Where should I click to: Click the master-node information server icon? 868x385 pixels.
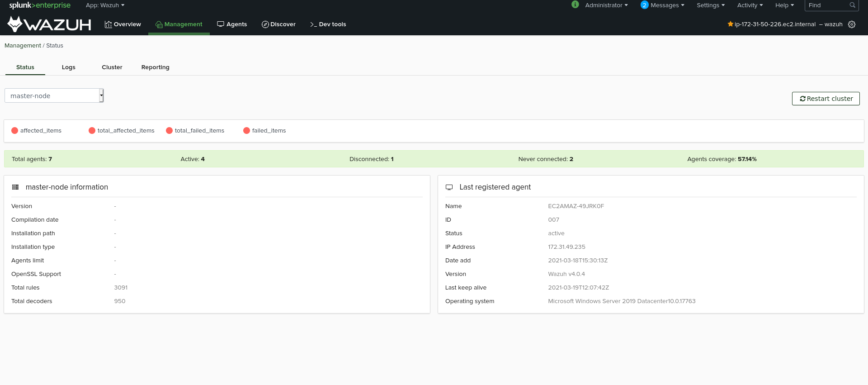coord(15,187)
